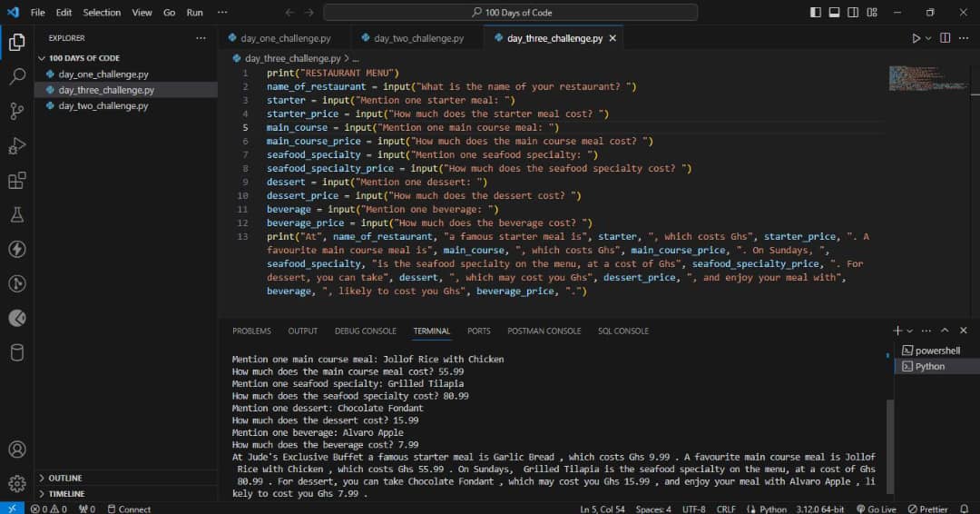
Task: Open the overflow menu ellipsis in menu bar
Action: point(222,12)
